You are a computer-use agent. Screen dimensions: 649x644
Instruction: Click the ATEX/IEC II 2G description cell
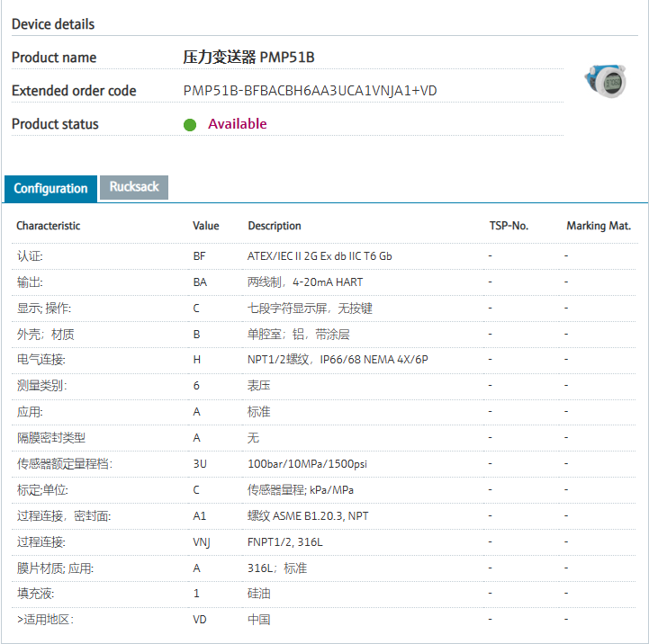click(x=320, y=256)
